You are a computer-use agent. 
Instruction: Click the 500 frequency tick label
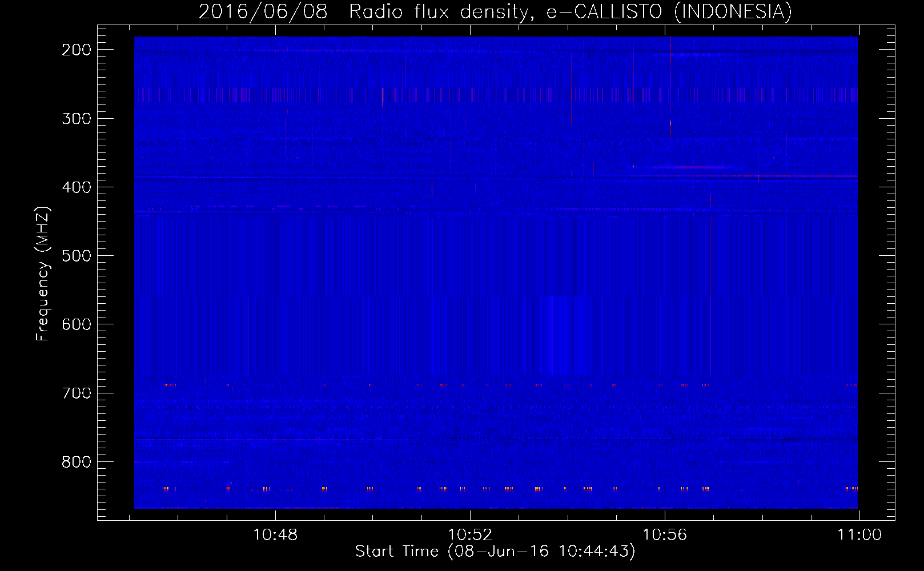click(77, 256)
